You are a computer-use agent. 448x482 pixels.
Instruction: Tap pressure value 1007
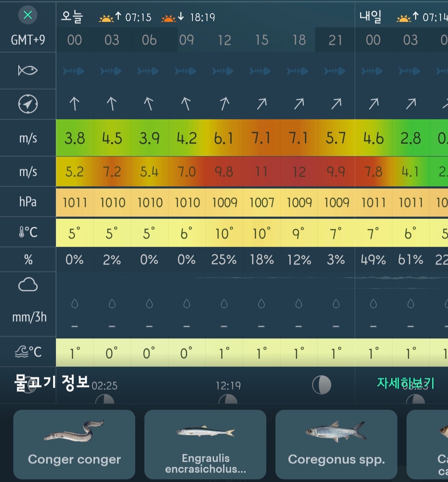click(x=261, y=203)
